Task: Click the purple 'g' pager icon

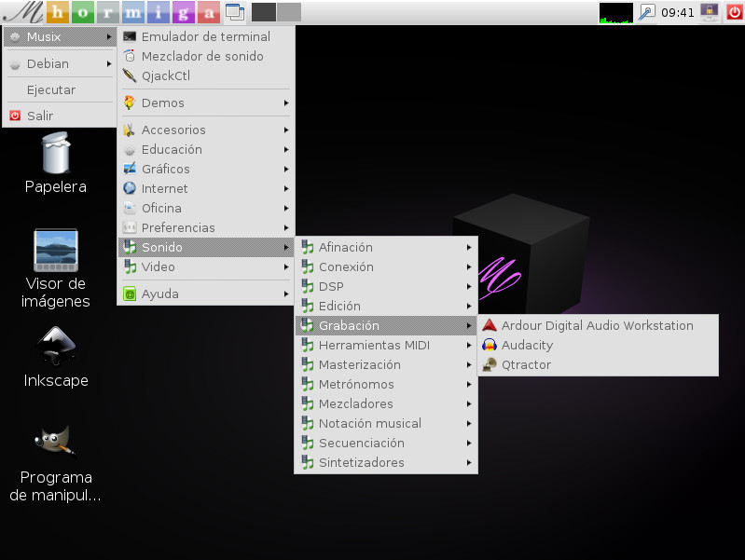Action: pos(184,12)
